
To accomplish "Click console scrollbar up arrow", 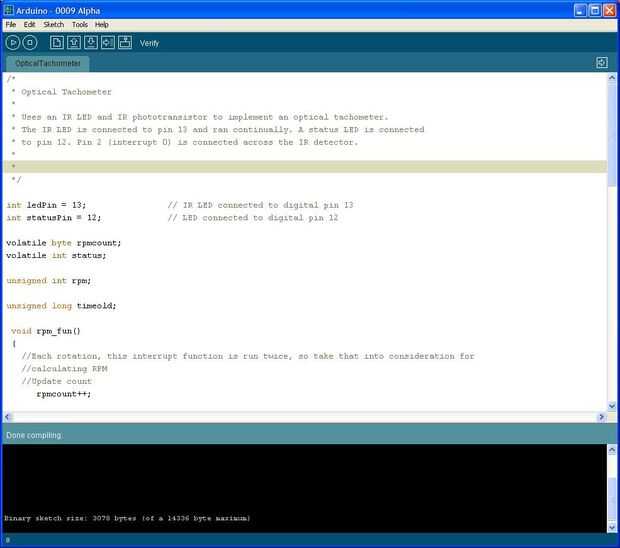I will [612, 450].
